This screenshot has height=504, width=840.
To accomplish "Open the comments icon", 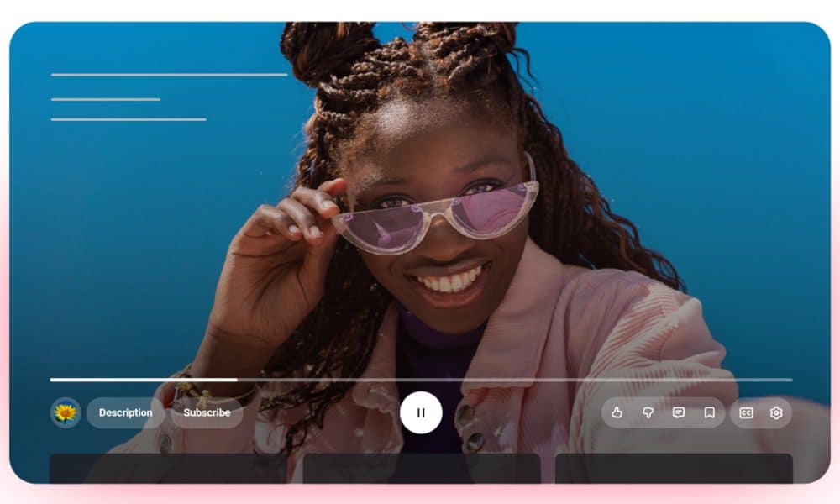I will click(x=679, y=412).
